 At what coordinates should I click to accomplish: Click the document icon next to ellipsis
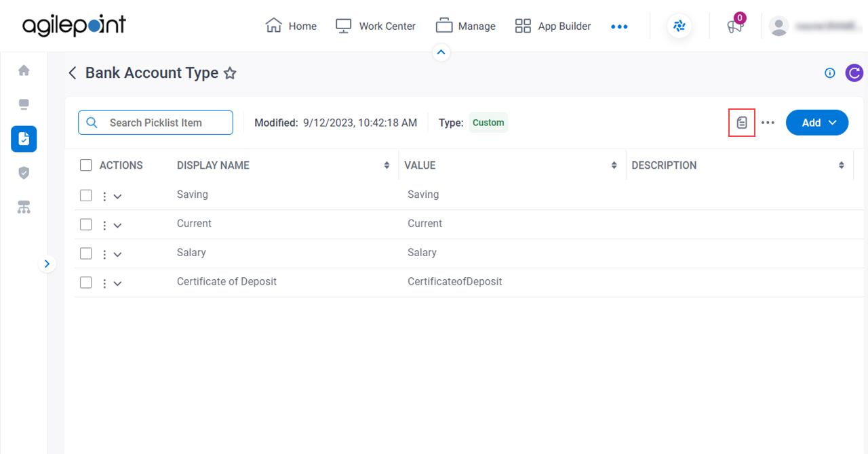(x=742, y=123)
